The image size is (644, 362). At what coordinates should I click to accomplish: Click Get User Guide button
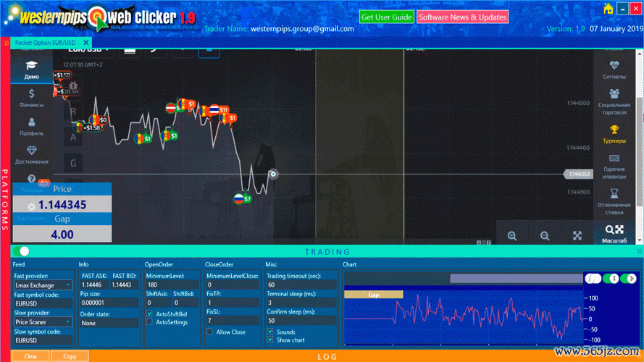(387, 17)
